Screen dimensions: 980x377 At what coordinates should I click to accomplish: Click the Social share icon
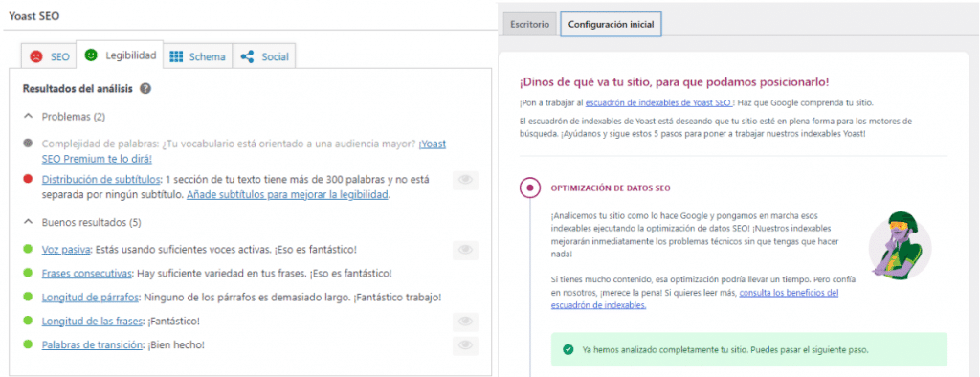[x=248, y=56]
